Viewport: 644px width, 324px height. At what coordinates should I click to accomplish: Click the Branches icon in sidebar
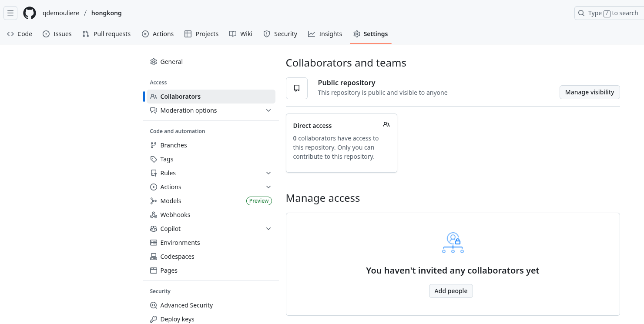click(154, 145)
